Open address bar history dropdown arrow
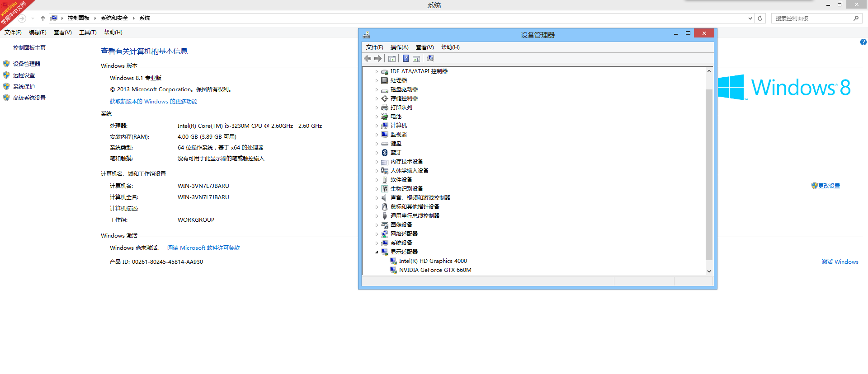The image size is (868, 374). 750,19
